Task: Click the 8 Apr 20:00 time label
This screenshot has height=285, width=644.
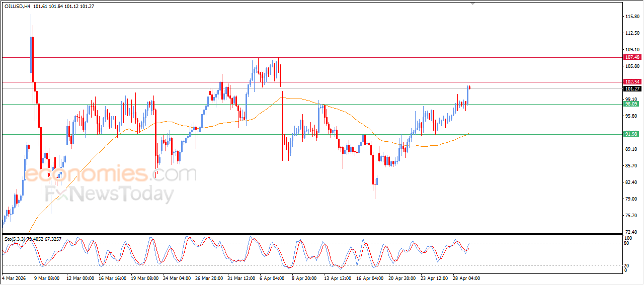Action: (305, 278)
